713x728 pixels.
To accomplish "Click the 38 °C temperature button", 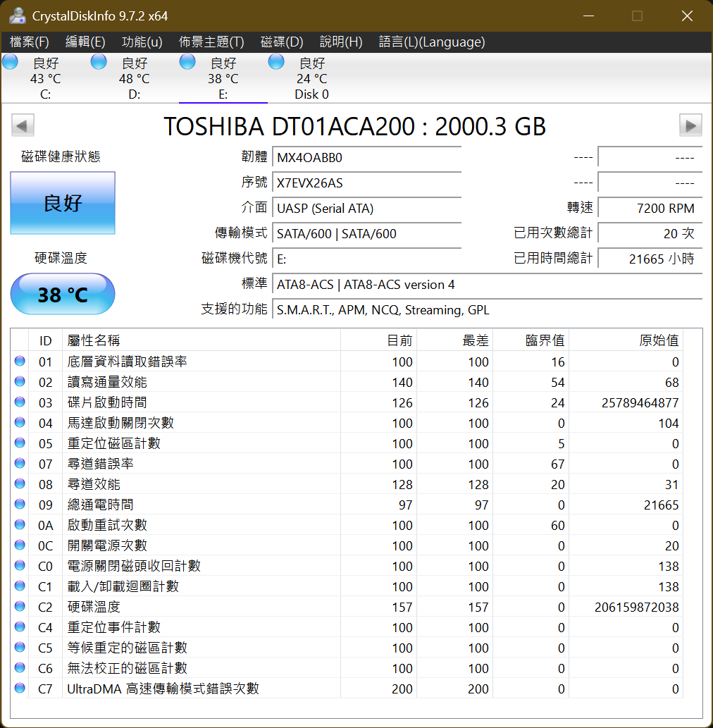I will 63,294.
